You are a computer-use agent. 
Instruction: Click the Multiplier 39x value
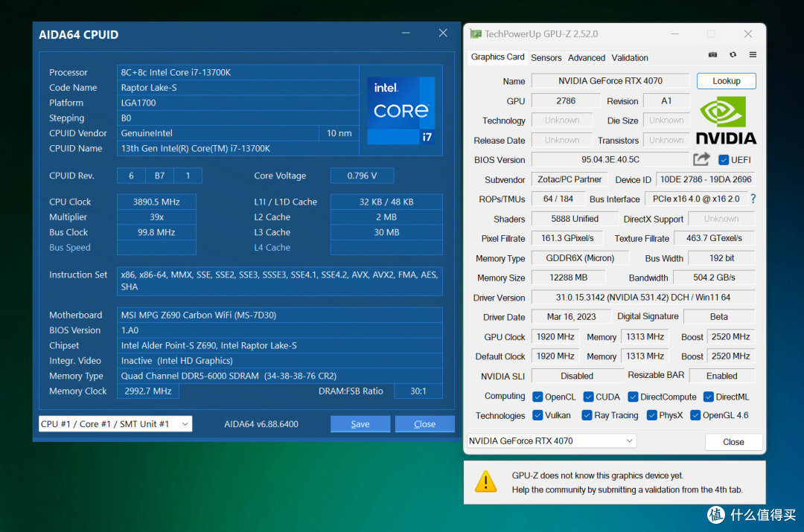(156, 217)
